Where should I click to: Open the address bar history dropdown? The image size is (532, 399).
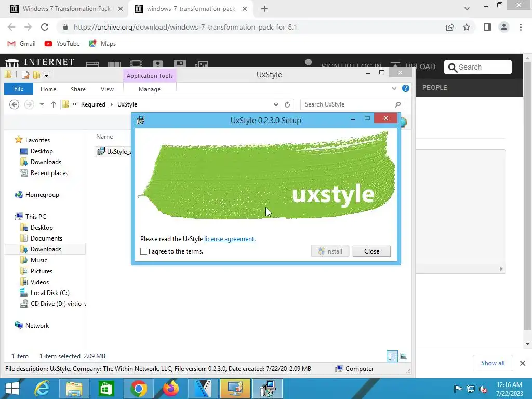click(276, 104)
